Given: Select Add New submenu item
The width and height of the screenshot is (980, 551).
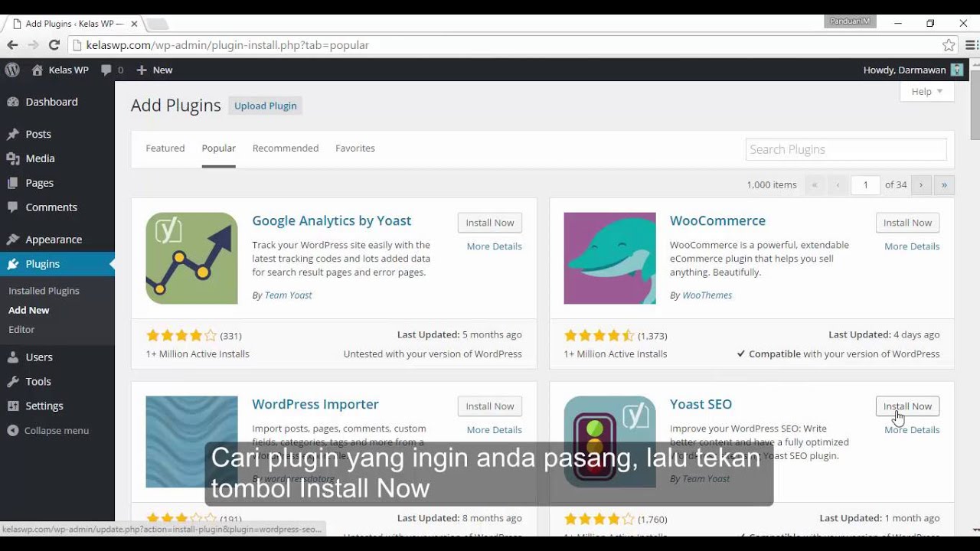Looking at the screenshot, I should click(x=29, y=310).
